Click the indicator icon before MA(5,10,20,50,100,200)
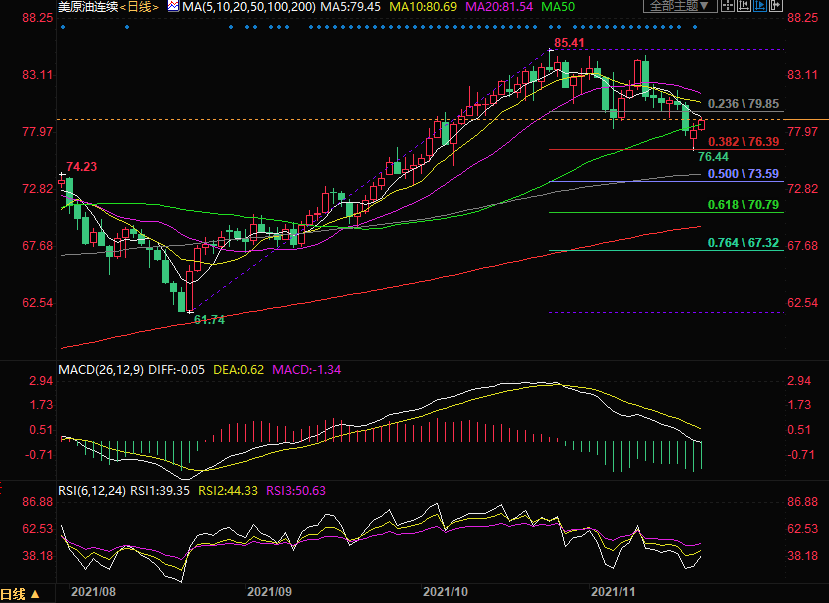Image resolution: width=829 pixels, height=603 pixels. [173, 7]
